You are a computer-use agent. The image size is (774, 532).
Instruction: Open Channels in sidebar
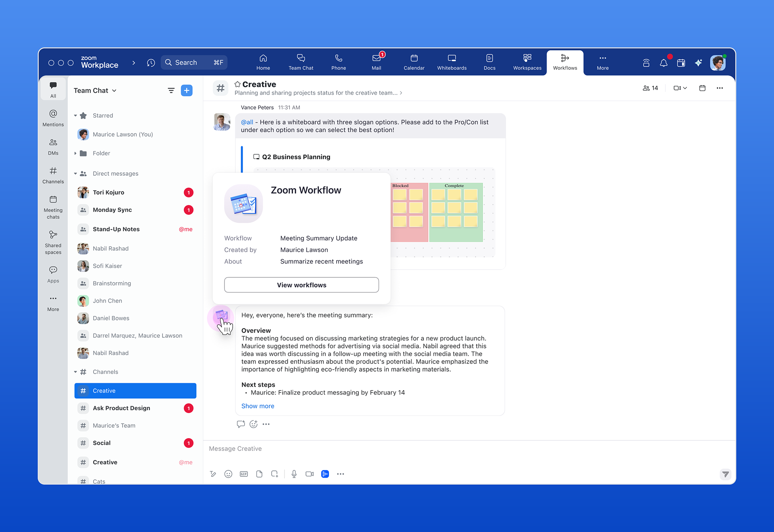[53, 175]
